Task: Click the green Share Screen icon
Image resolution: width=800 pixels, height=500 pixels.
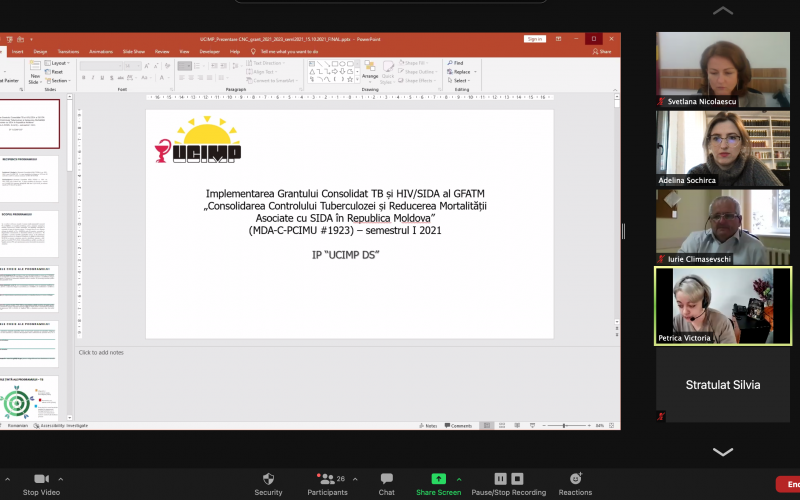Action: click(x=438, y=479)
